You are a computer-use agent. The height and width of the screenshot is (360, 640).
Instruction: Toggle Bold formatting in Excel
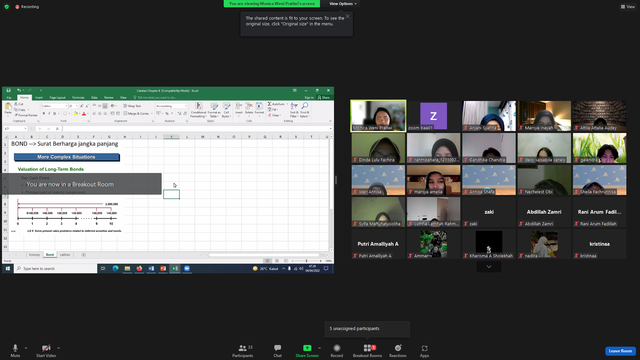click(x=44, y=113)
